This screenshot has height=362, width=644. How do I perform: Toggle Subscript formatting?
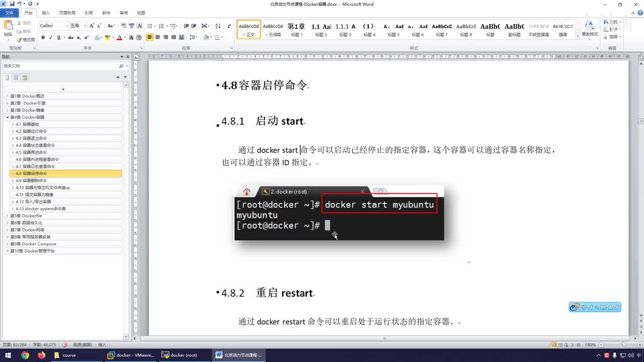pyautogui.click(x=78, y=38)
